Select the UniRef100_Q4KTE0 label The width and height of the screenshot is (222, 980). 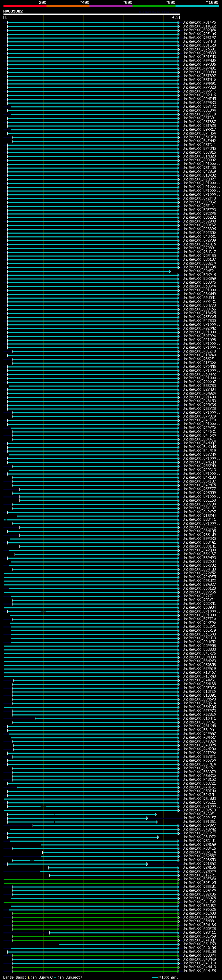tap(199, 420)
